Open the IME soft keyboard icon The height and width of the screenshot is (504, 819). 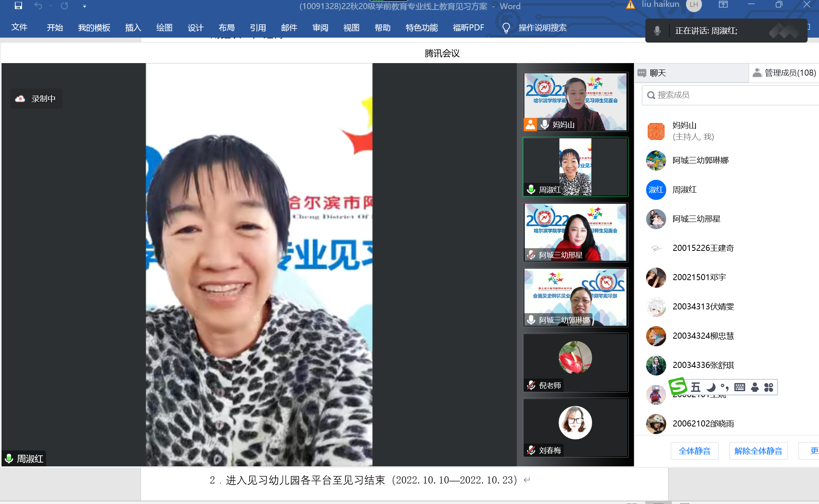[x=740, y=387]
